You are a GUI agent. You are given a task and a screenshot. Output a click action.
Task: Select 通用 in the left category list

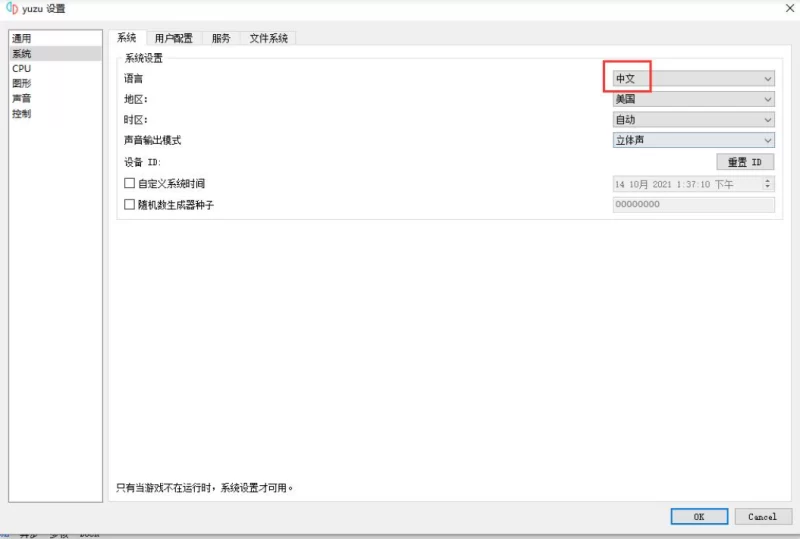55,38
